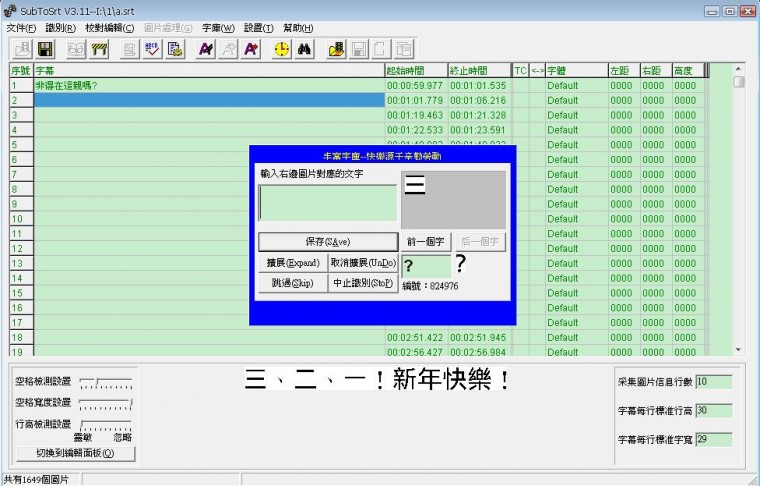The image size is (760, 486).
Task: Open the 識別(R) menu
Action: point(61,28)
